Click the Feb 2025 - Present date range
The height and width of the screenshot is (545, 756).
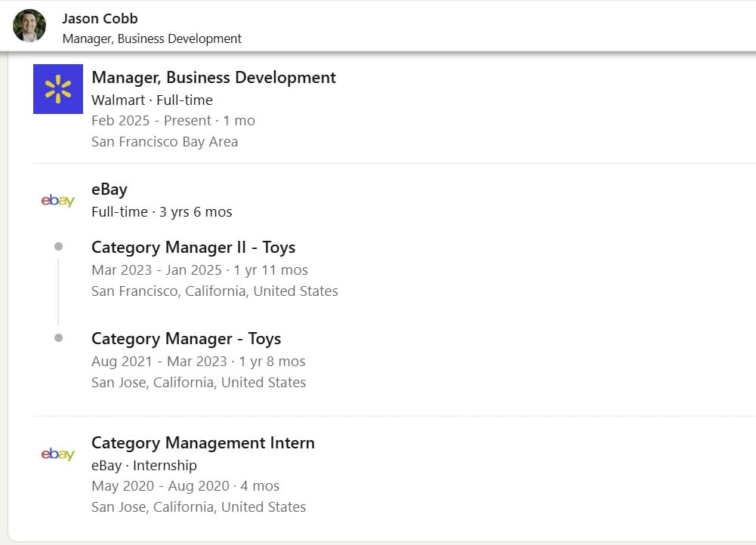click(x=151, y=120)
